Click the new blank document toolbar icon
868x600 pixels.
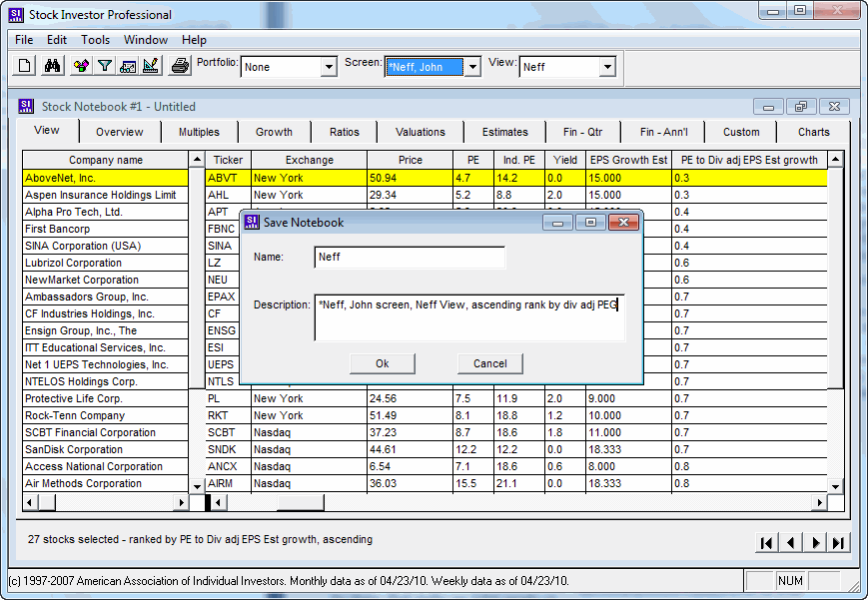[26, 67]
